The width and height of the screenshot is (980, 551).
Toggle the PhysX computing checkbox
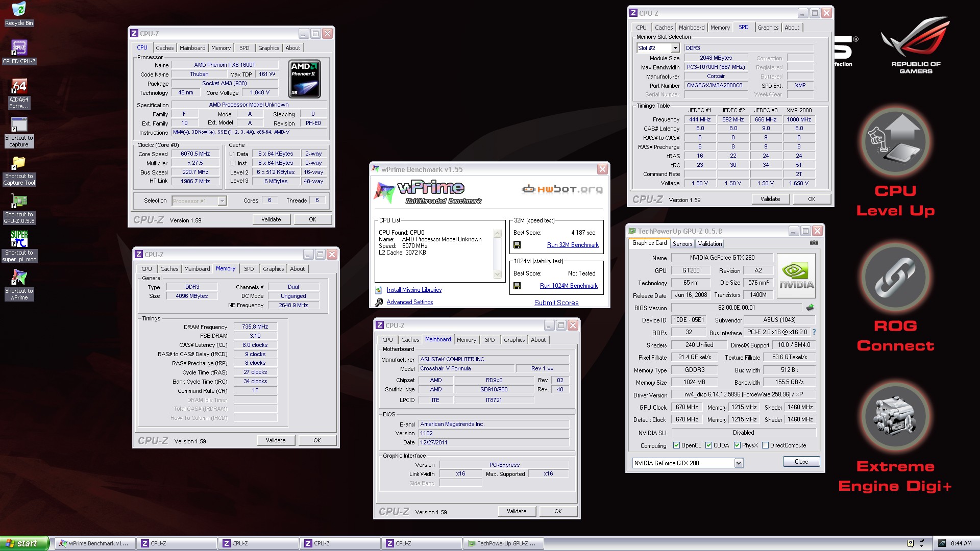(x=737, y=445)
